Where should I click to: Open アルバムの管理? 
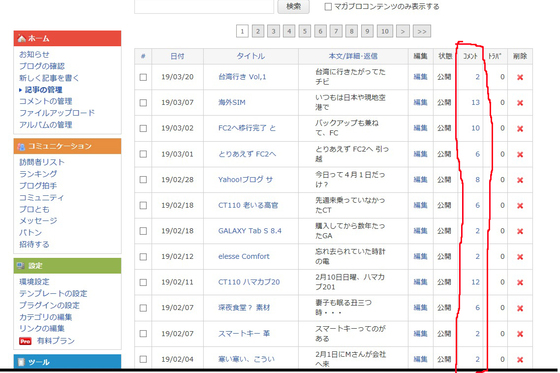[x=46, y=125]
